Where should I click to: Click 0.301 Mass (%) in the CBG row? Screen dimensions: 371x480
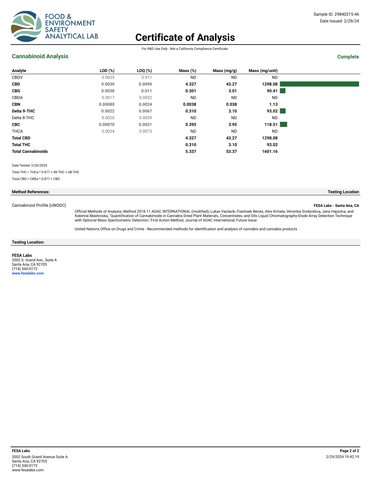point(191,91)
